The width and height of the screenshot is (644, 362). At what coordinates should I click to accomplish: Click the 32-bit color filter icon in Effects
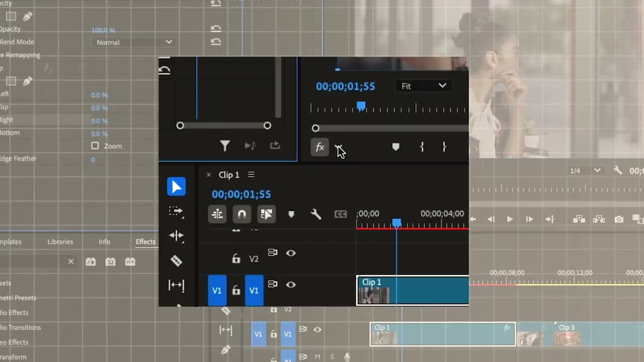click(111, 261)
